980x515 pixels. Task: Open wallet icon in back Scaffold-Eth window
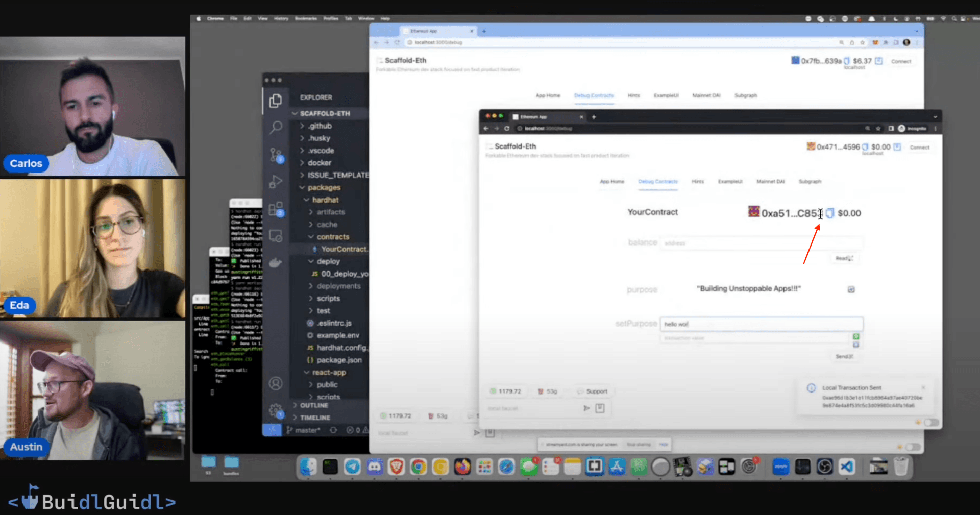pyautogui.click(x=878, y=61)
